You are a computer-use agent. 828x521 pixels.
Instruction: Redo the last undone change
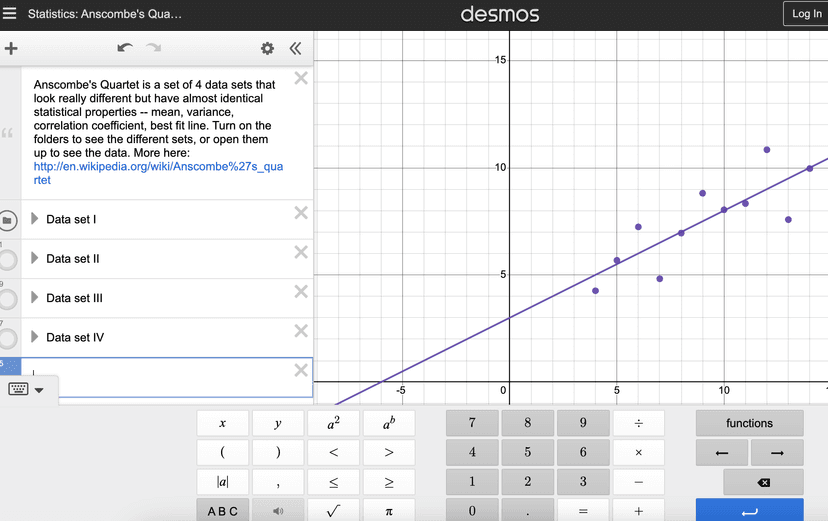(154, 48)
